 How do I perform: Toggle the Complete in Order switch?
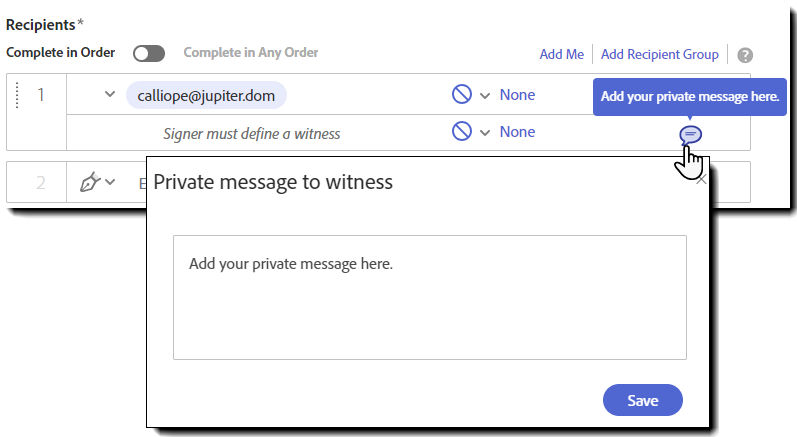149,53
